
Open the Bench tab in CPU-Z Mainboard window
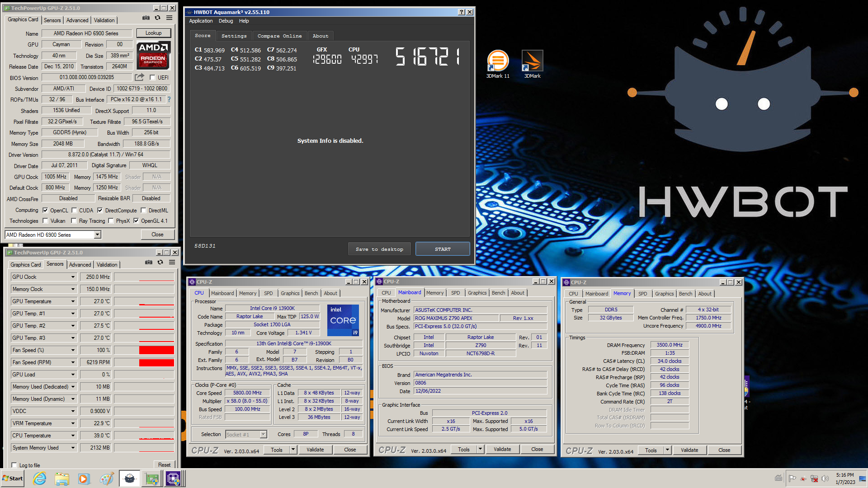(x=498, y=293)
